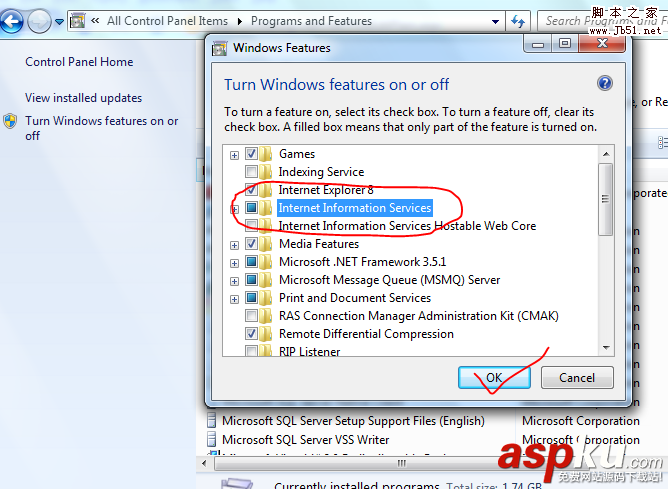This screenshot has width=668, height=489.
Task: Click the Windows Features title bar icon
Action: click(219, 49)
